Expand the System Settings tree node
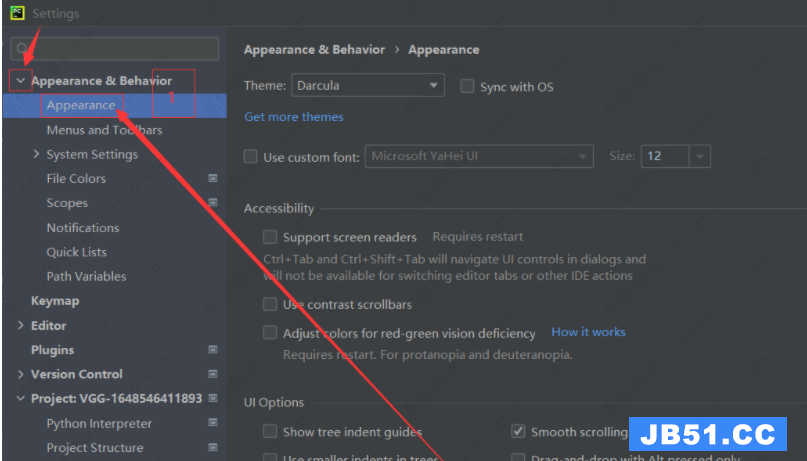 (36, 154)
